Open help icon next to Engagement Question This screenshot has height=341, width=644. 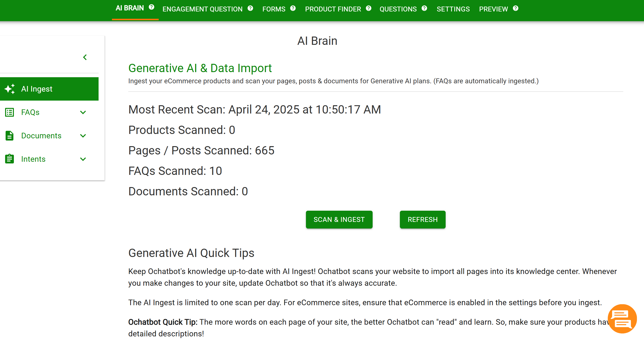point(250,8)
